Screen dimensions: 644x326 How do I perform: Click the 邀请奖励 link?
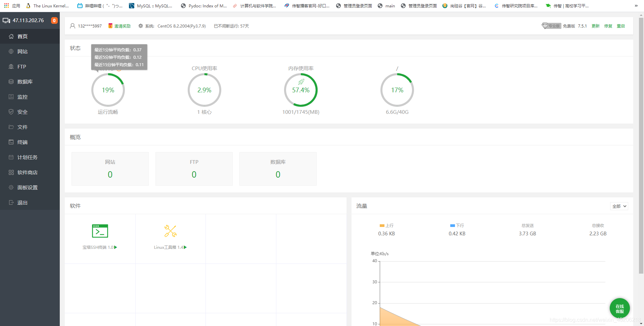122,26
